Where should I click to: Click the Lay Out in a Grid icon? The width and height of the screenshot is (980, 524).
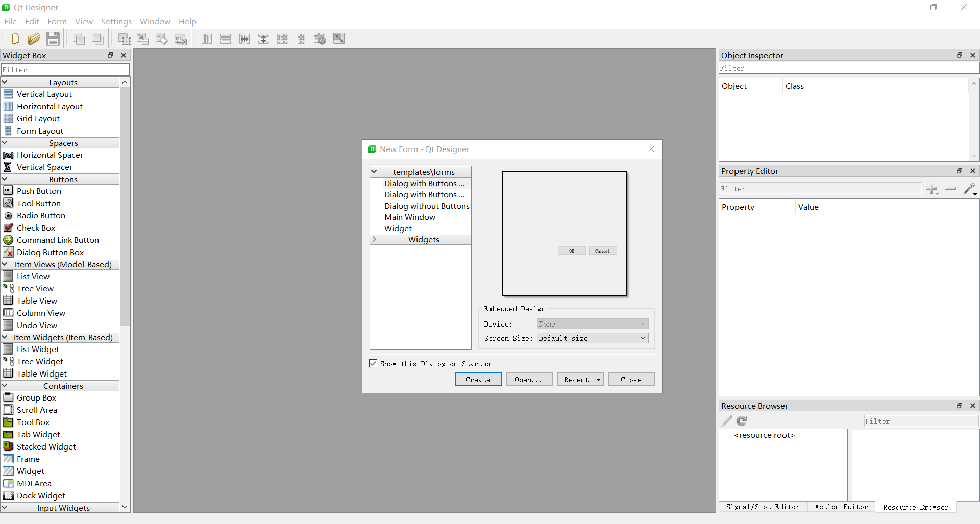(x=282, y=38)
